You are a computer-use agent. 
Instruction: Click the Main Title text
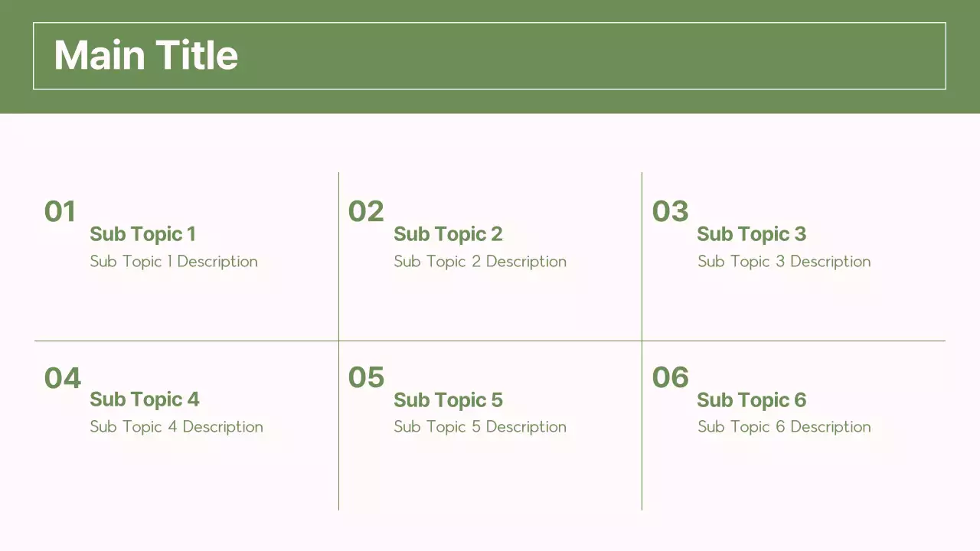pos(145,55)
